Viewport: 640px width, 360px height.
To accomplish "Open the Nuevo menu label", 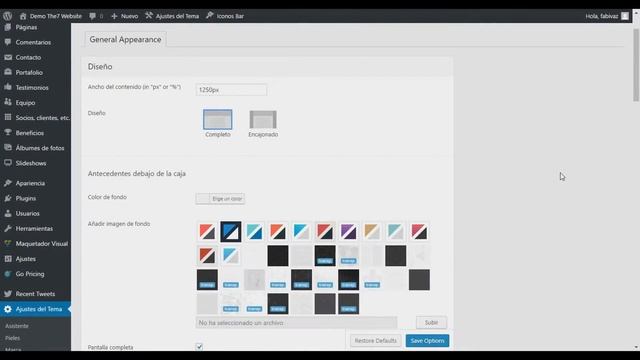I will click(129, 16).
